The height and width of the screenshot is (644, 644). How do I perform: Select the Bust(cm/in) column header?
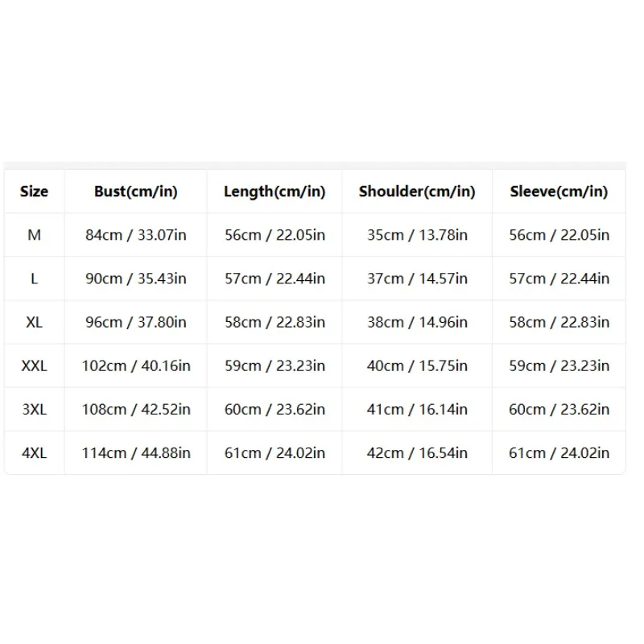(135, 192)
